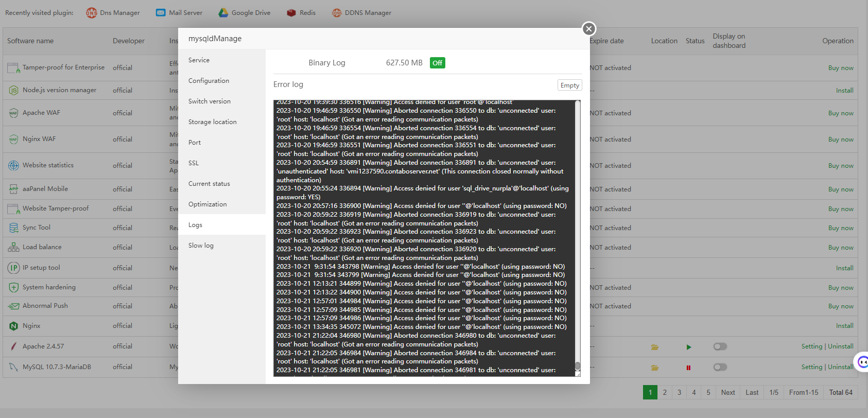Click the Next page button
The height and width of the screenshot is (418, 868).
728,392
